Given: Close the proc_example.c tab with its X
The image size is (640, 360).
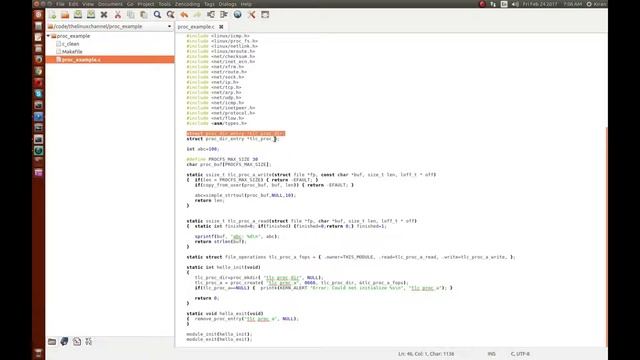Looking at the screenshot, I should [x=221, y=27].
